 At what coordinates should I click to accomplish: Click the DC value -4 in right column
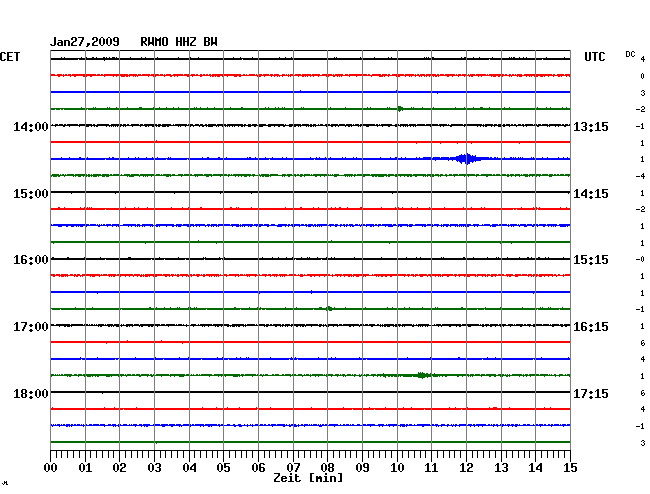tap(640, 176)
